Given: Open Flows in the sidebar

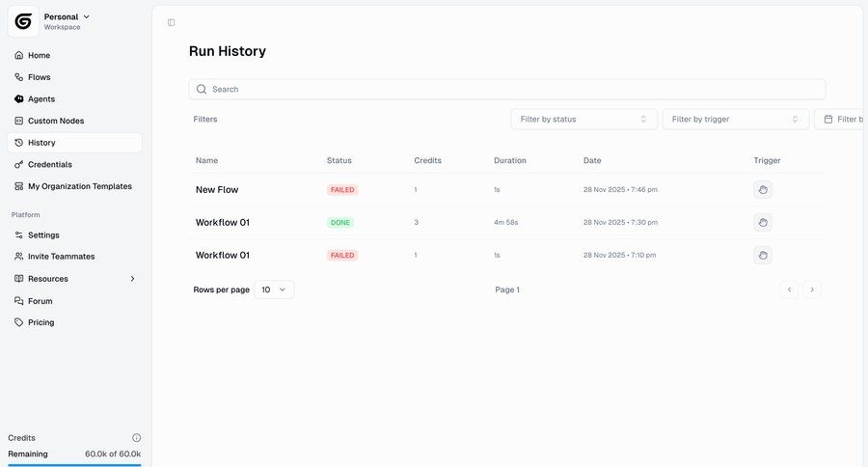Looking at the screenshot, I should 39,77.
